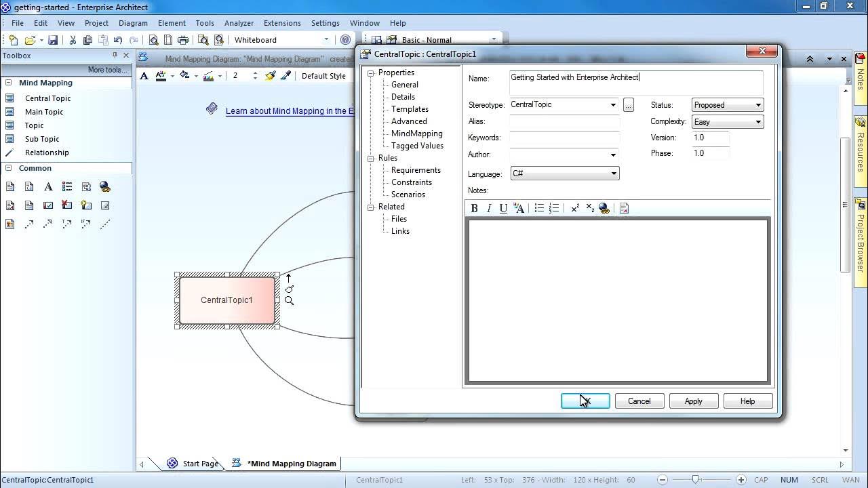Click the magnifier quick-link icon beside CentralTopic1

click(x=290, y=301)
